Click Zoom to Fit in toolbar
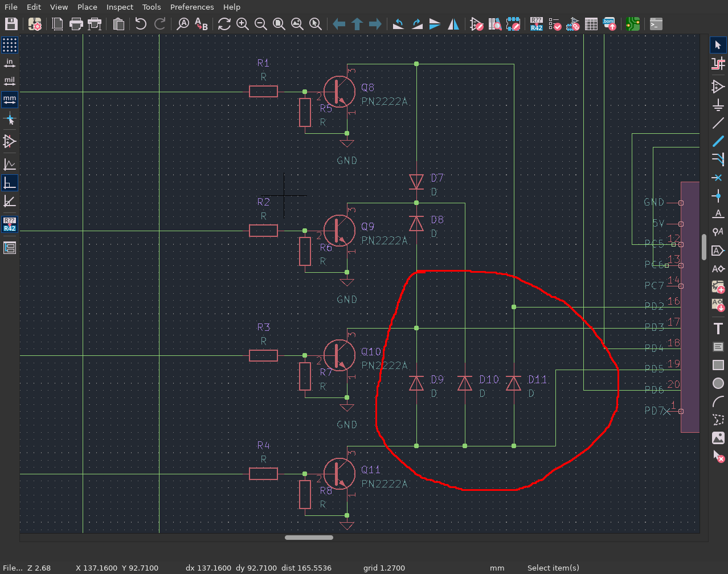This screenshot has height=574, width=728. 279,24
